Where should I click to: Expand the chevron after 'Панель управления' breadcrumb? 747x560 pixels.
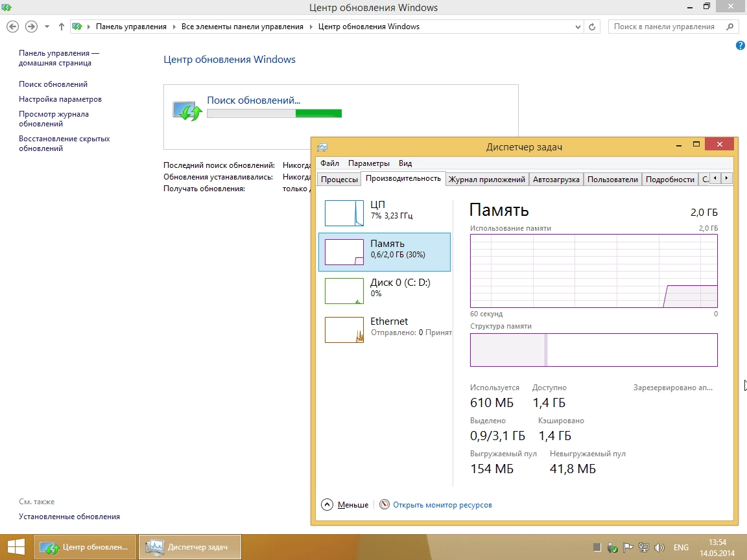point(174,27)
